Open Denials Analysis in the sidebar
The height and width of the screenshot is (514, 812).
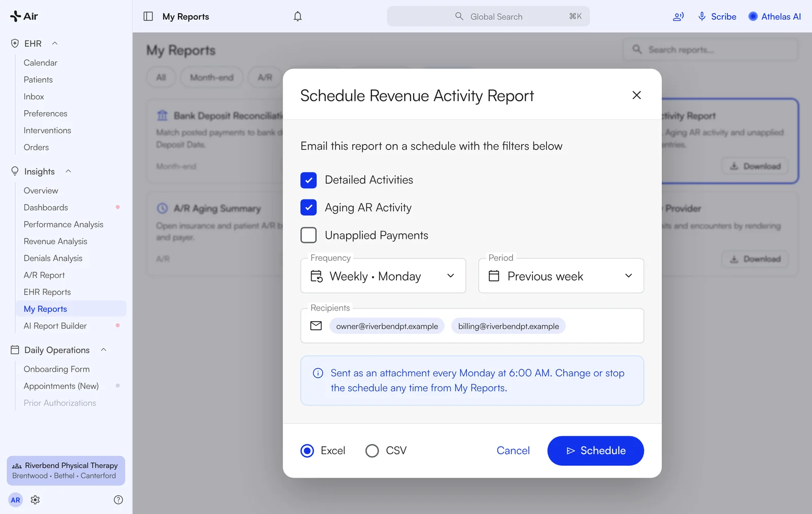click(x=53, y=258)
